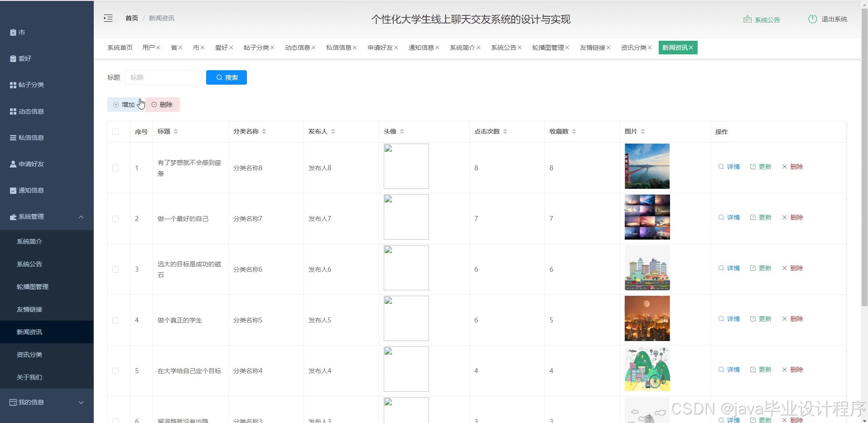The image size is (868, 423).
Task: Close the 用户 tab with its X
Action: (x=158, y=48)
